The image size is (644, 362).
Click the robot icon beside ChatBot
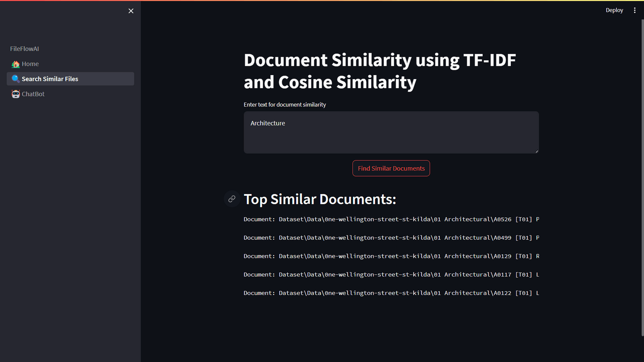tap(16, 94)
